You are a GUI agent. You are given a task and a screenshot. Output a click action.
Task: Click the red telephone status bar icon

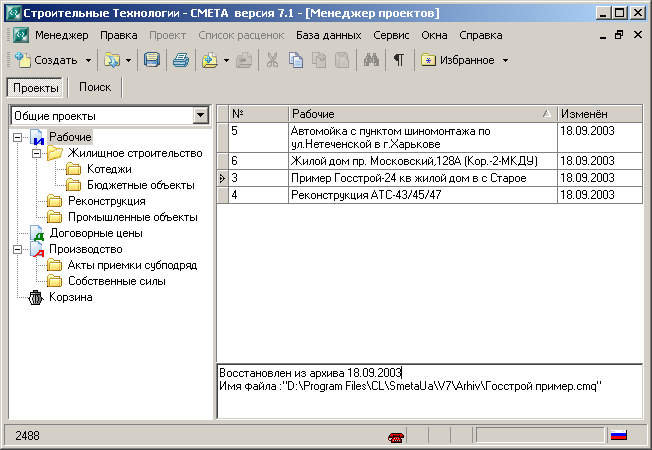[395, 437]
